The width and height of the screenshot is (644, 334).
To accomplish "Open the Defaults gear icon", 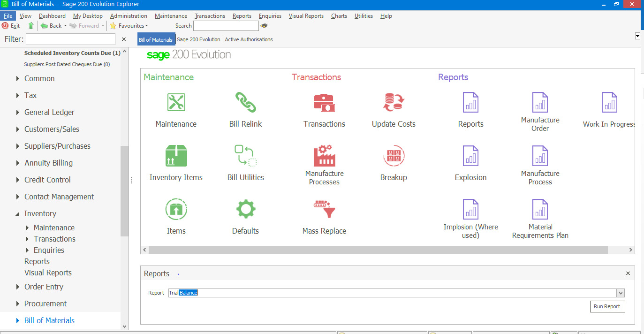I will 245,209.
